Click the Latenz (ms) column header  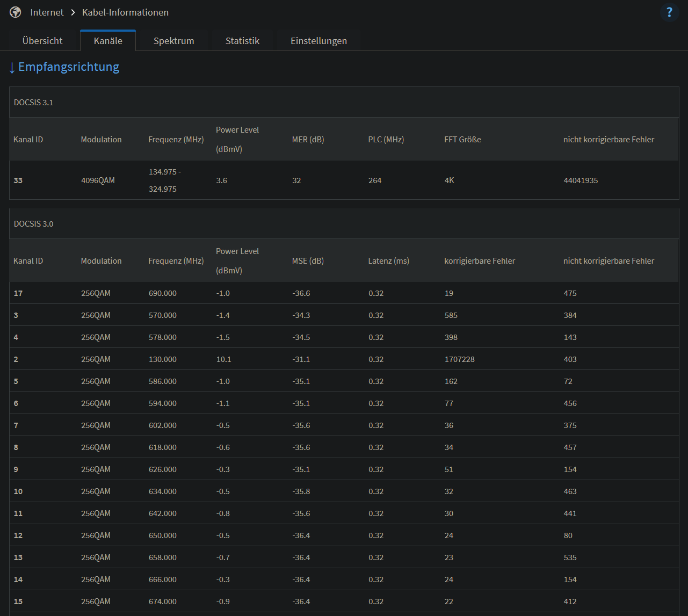[x=389, y=261]
